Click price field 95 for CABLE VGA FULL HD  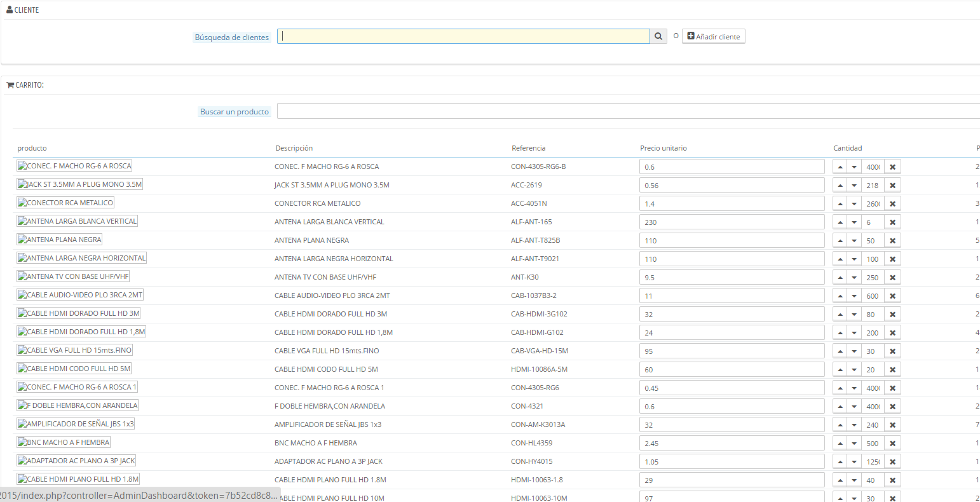(x=732, y=351)
